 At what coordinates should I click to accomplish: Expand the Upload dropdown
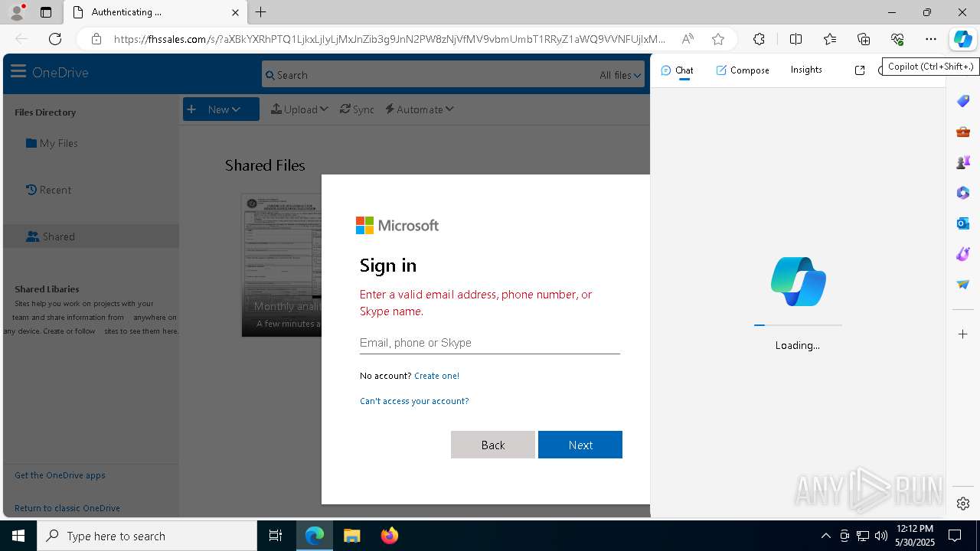click(x=299, y=109)
